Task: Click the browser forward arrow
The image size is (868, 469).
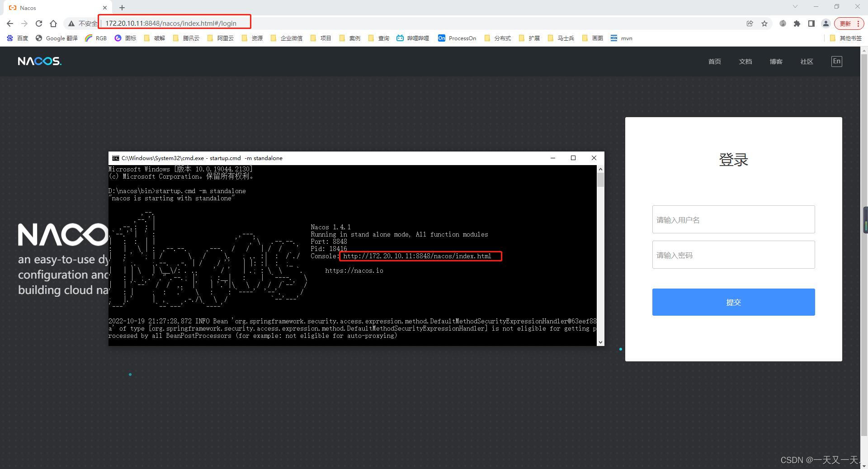Action: tap(24, 24)
